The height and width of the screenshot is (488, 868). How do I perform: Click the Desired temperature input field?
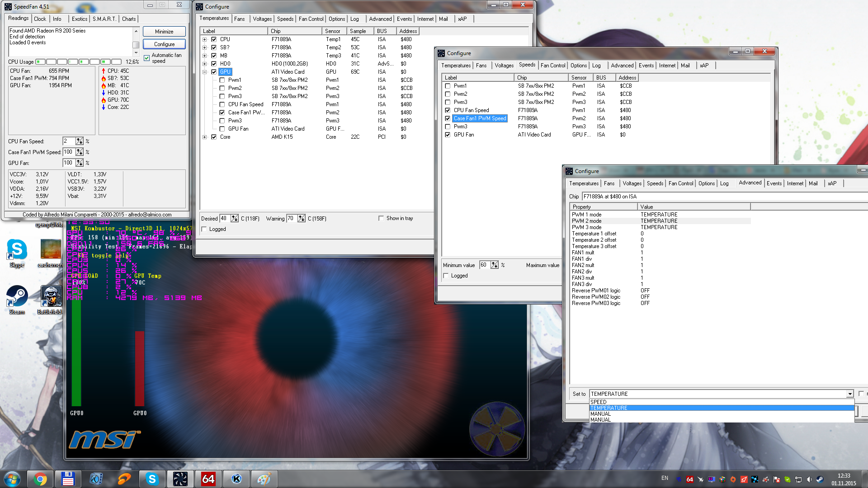[x=225, y=218]
